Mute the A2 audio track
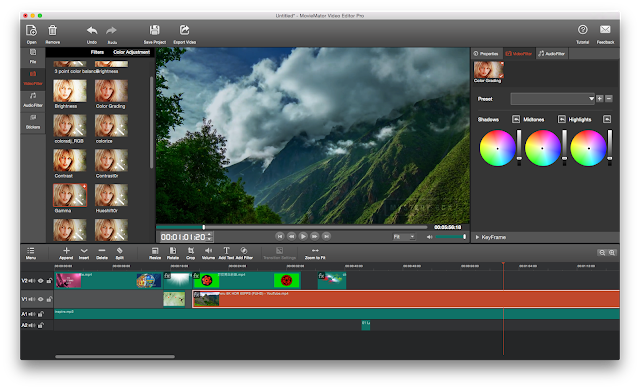This screenshot has width=640, height=389. (32, 325)
